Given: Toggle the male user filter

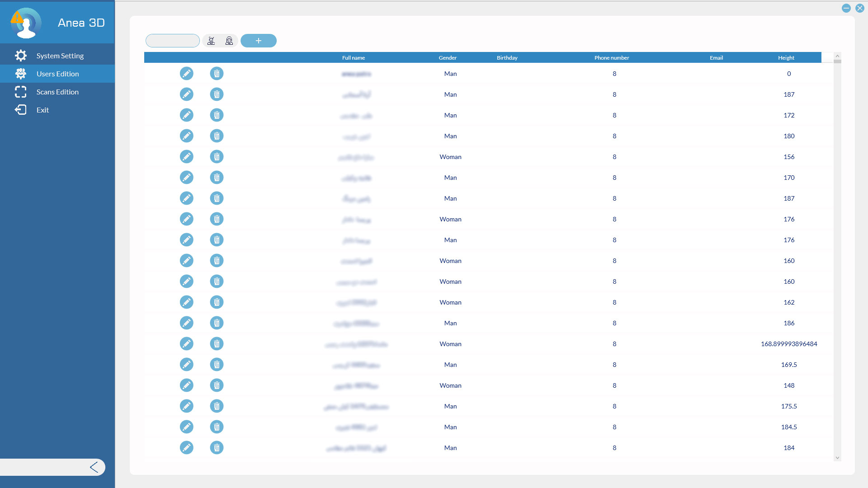Looking at the screenshot, I should click(x=211, y=41).
